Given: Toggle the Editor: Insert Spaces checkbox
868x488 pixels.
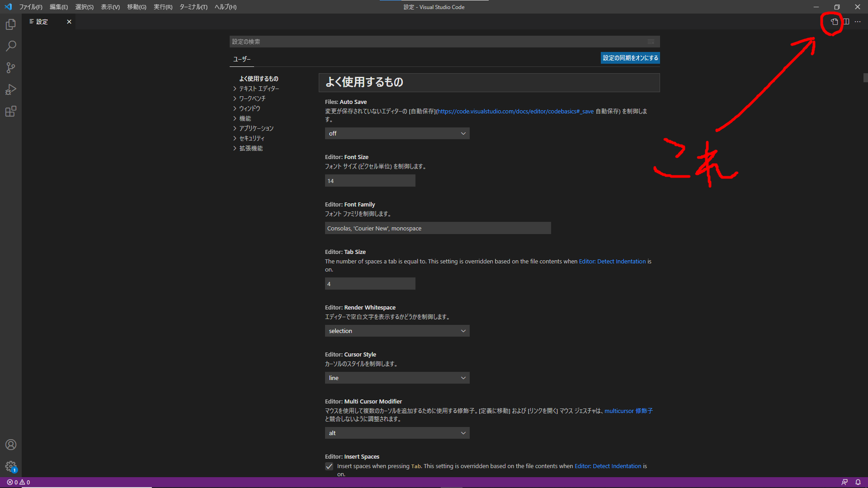Looking at the screenshot, I should [x=329, y=466].
